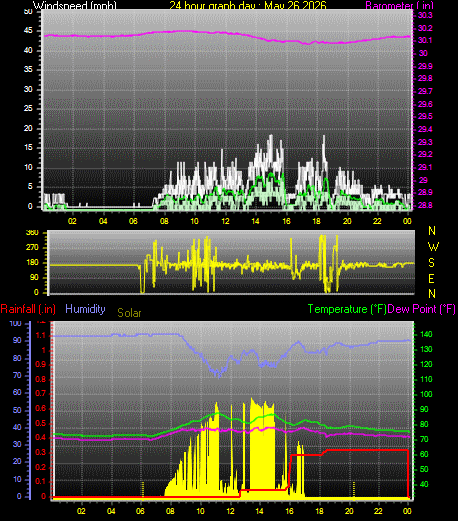
Task: Click the 28.8 barometer scale value
Action: pos(425,205)
